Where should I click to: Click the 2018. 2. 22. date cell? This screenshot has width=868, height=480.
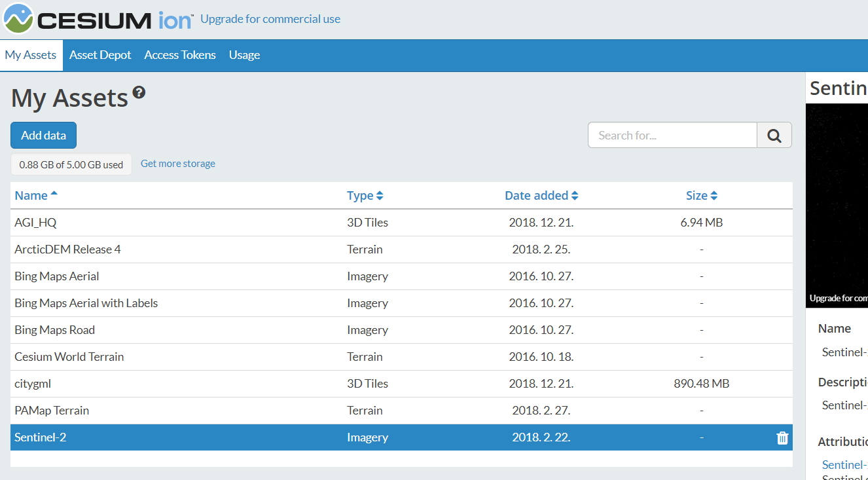(541, 437)
